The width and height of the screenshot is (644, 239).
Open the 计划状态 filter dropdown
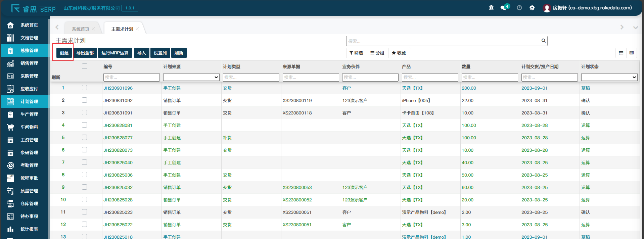tap(609, 78)
